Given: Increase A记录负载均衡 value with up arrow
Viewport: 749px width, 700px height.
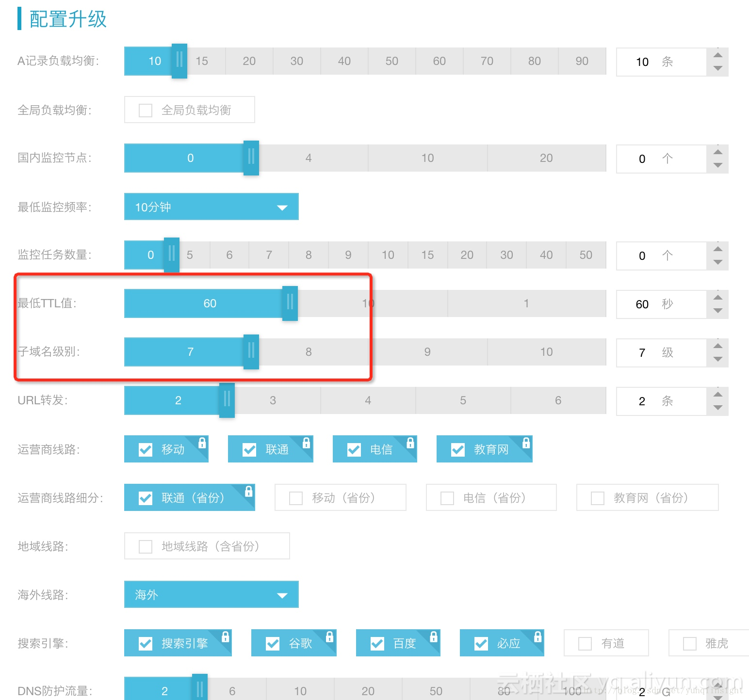Looking at the screenshot, I should click(718, 55).
